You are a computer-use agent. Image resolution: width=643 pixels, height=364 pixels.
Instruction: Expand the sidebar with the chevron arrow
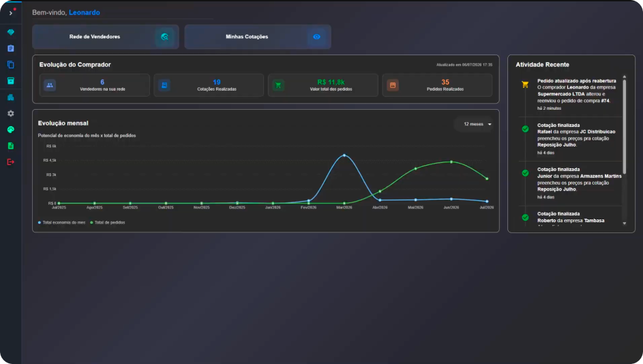tap(11, 13)
